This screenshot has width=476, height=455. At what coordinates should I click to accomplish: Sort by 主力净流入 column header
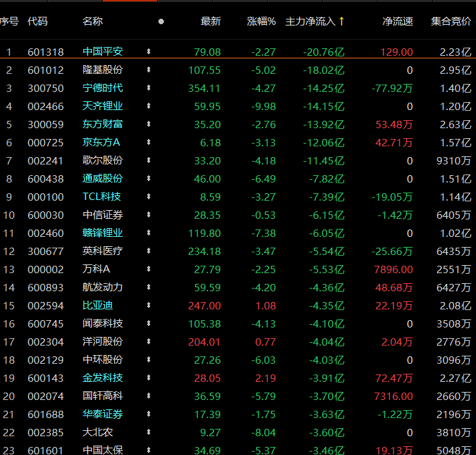[311, 21]
